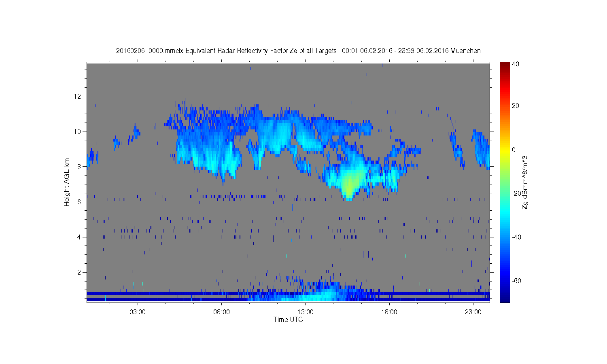607x364 pixels.
Task: Click colorbar tick value -60
Action: click(x=517, y=281)
